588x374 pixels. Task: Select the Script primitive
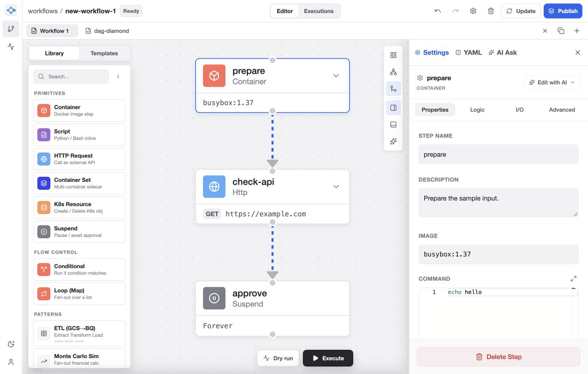point(79,135)
